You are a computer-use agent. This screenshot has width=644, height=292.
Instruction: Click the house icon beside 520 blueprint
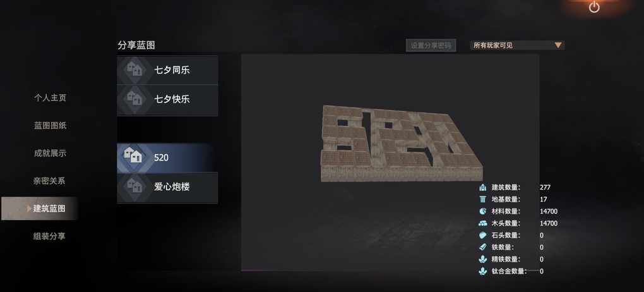[133, 155]
